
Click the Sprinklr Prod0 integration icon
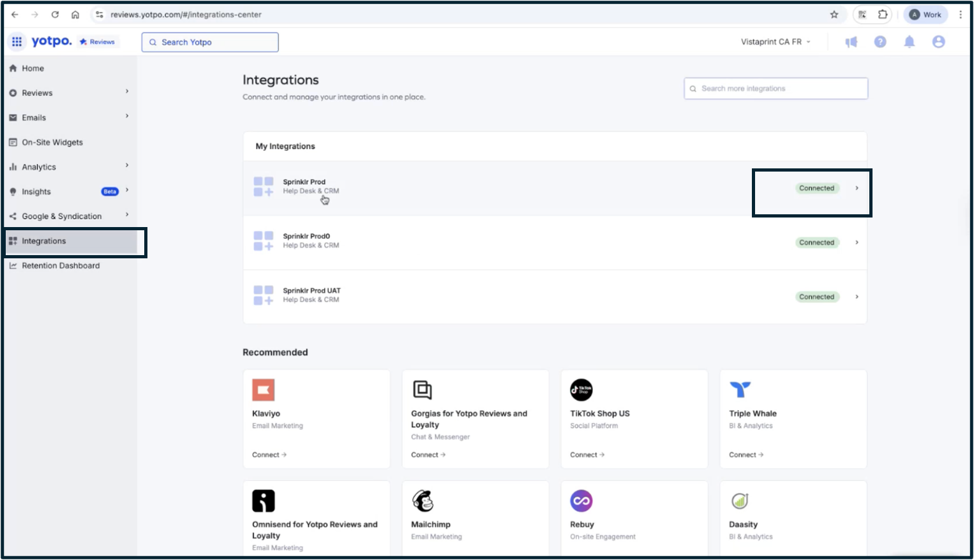(x=264, y=241)
